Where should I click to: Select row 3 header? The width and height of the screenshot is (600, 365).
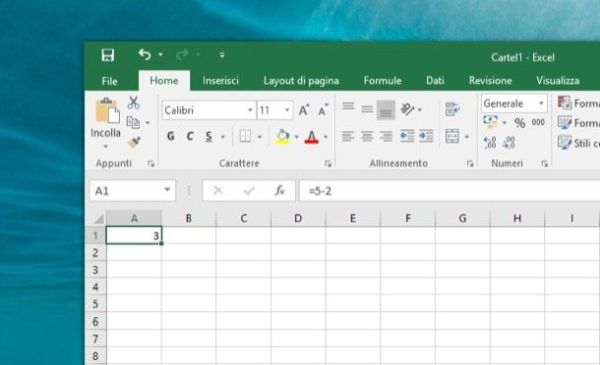coord(95,270)
